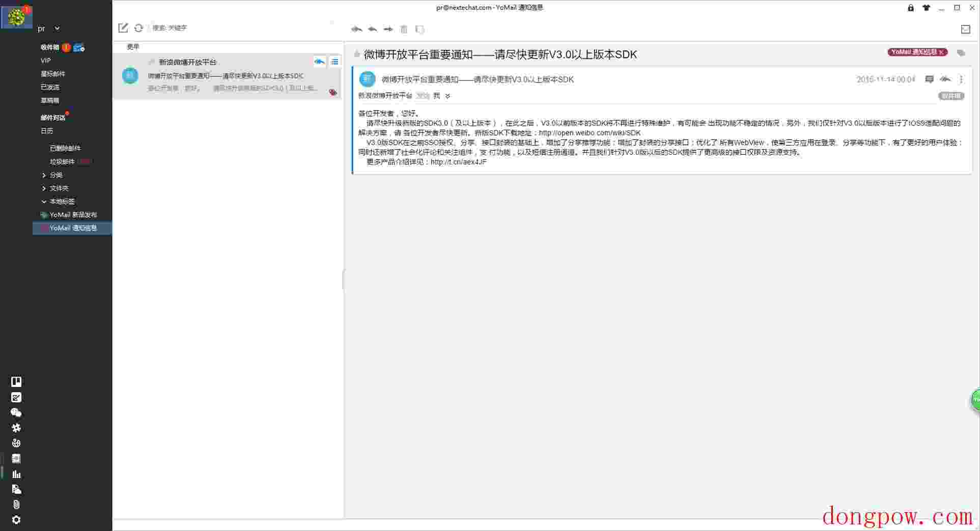
Task: Click the search keyword field
Action: [239, 28]
